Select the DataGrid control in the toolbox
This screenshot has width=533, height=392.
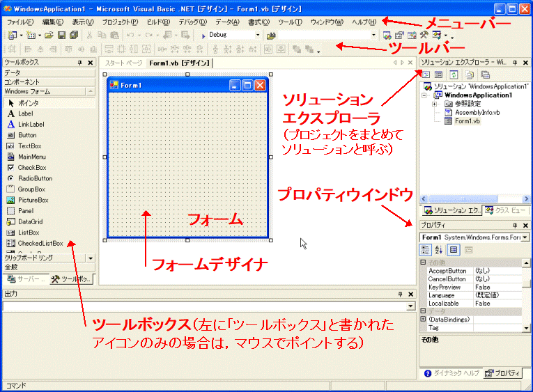click(x=30, y=221)
